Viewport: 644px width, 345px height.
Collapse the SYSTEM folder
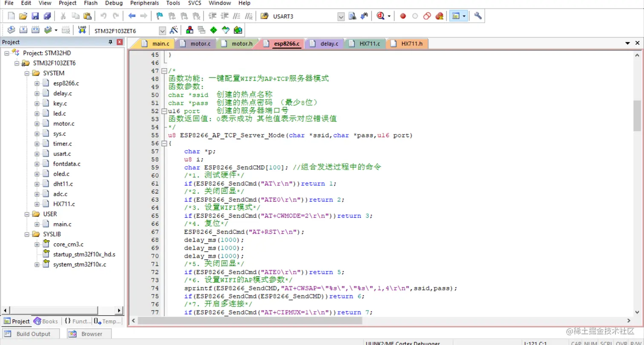click(26, 73)
